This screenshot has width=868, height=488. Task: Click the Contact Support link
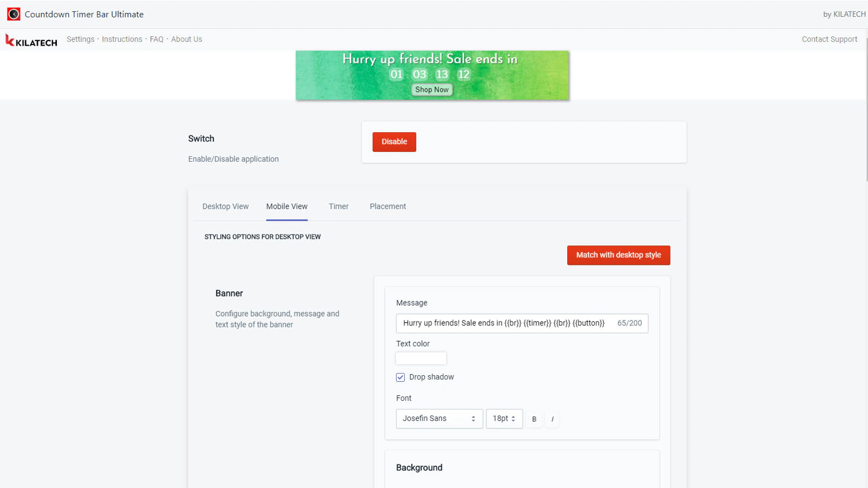(829, 39)
